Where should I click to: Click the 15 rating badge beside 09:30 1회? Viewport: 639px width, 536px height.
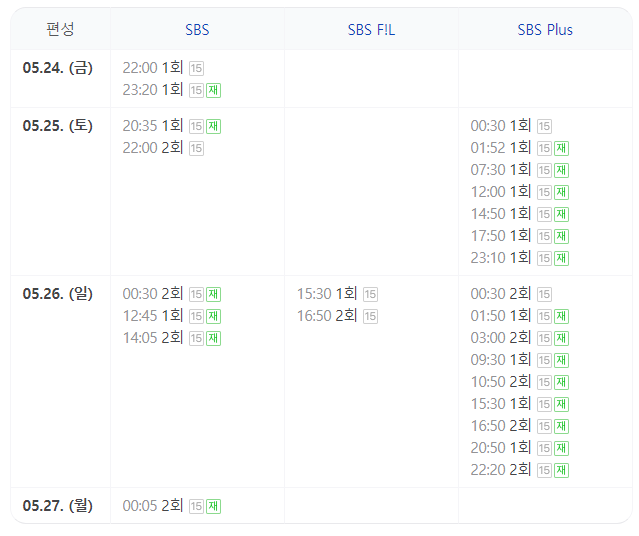click(544, 360)
